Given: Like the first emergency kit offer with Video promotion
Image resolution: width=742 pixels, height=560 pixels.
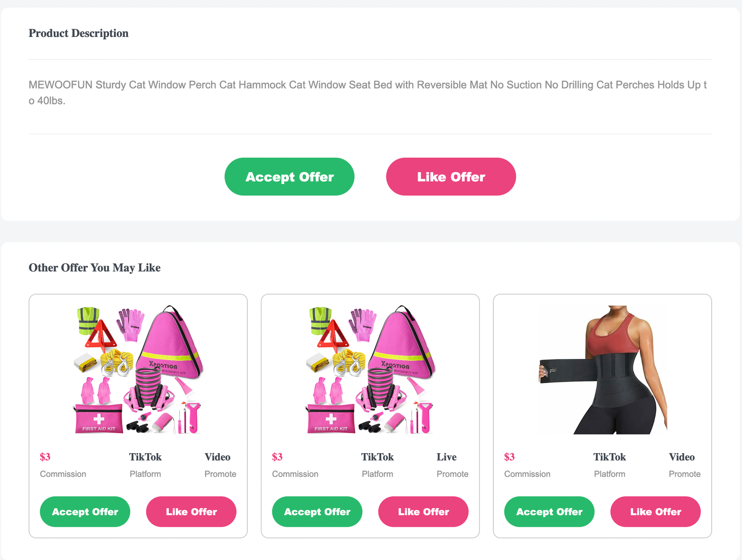Looking at the screenshot, I should tap(191, 512).
